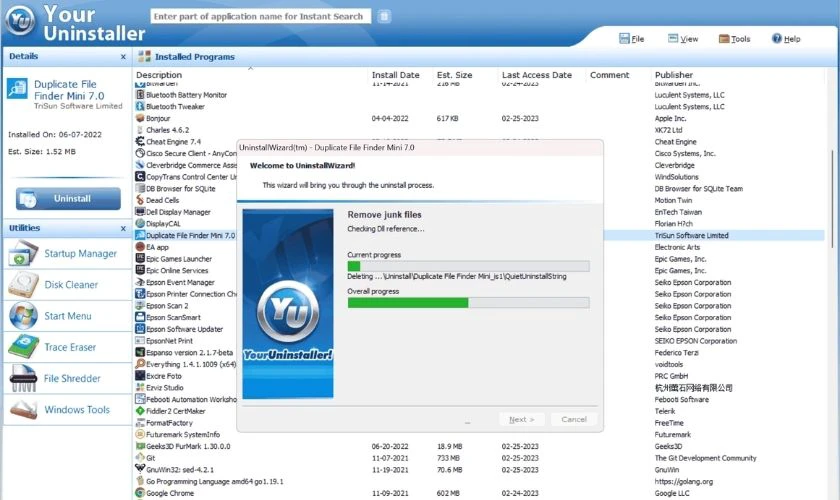Sort by the Install Date column header

click(401, 75)
